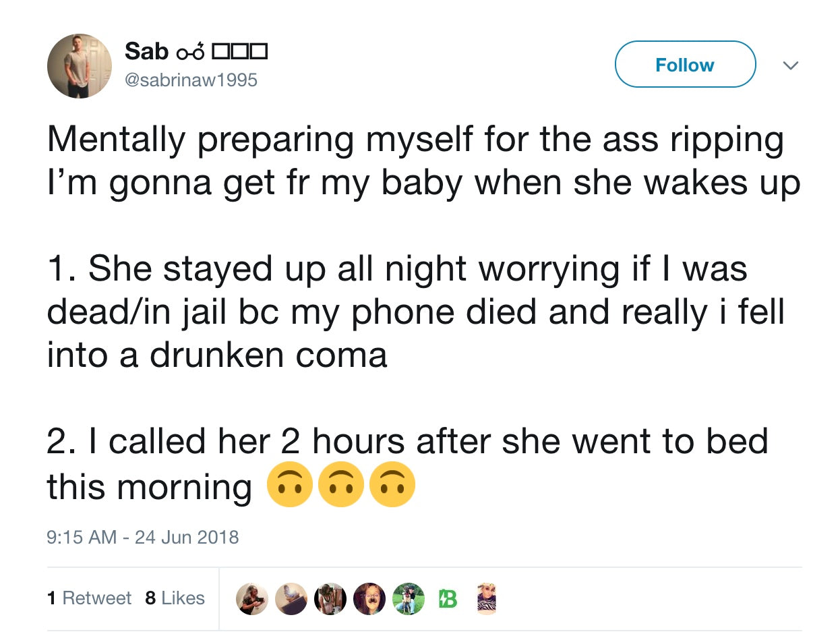Open the @sabrinaw1995 handle link

tap(193, 80)
